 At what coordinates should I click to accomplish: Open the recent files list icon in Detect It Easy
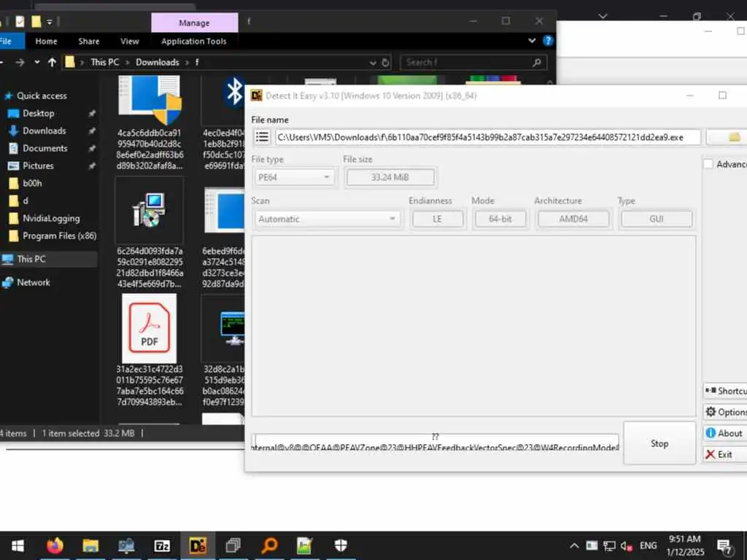click(262, 137)
